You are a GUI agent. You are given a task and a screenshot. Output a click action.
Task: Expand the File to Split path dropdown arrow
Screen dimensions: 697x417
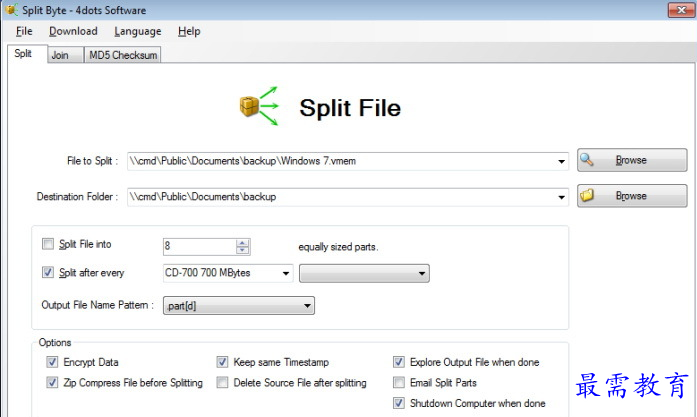561,161
